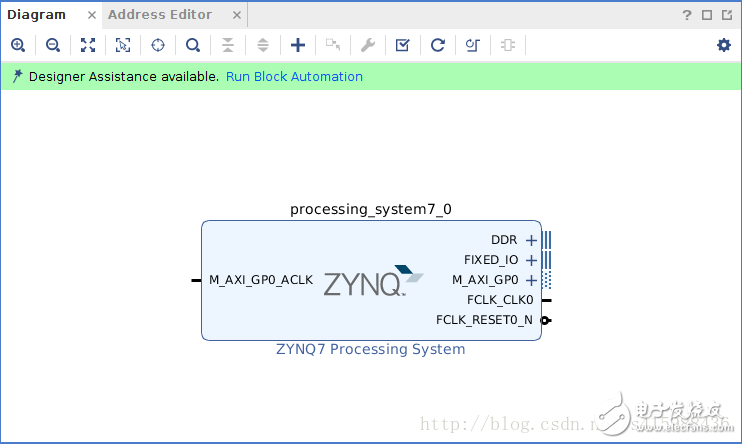Click the Zoom Fit icon
Screen dimensions: 742x444
click(88, 45)
